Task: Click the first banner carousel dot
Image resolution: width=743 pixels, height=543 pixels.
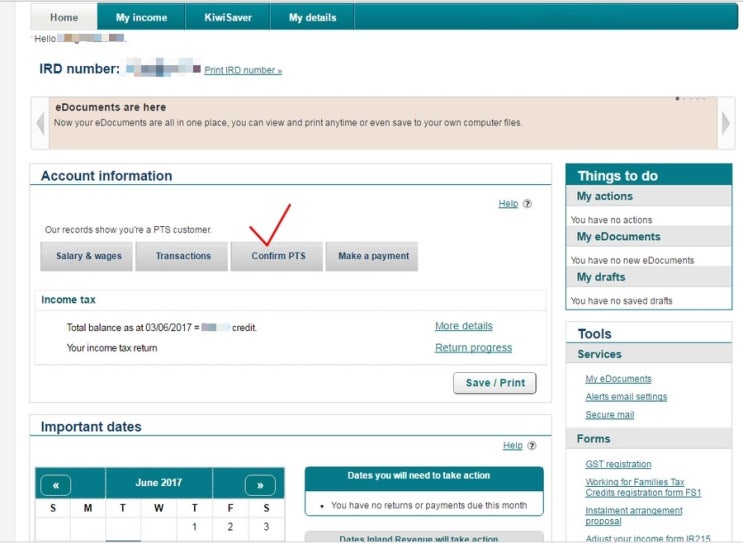Action: [678, 99]
